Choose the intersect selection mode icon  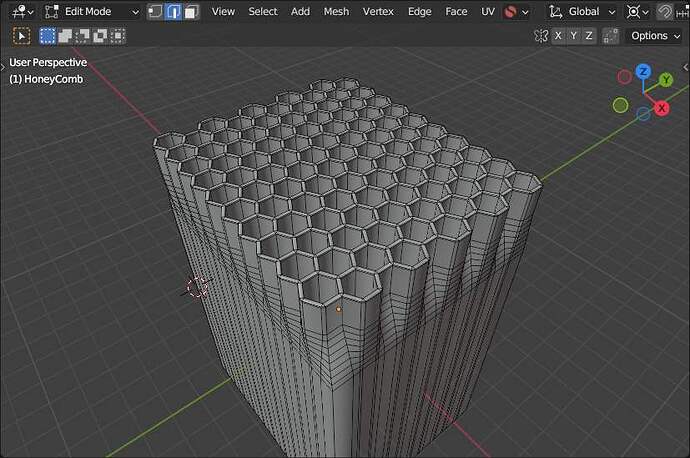pyautogui.click(x=118, y=36)
